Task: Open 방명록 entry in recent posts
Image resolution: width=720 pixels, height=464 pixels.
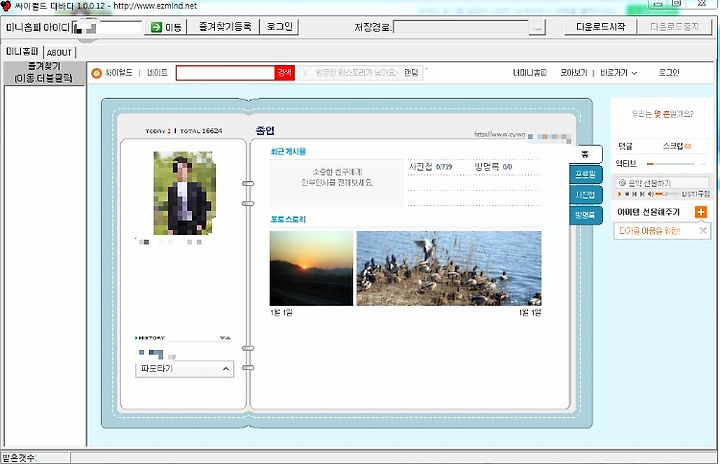Action: [493, 167]
